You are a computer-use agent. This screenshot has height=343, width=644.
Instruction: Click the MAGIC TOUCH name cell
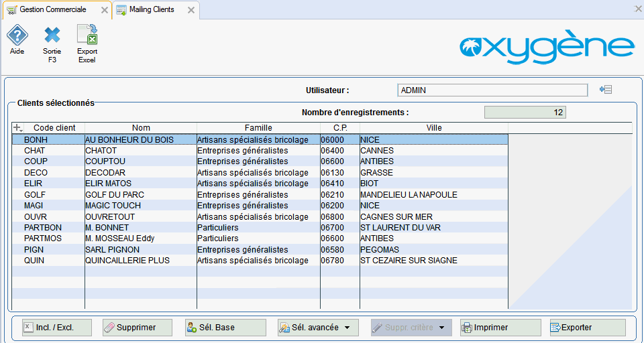[141, 205]
